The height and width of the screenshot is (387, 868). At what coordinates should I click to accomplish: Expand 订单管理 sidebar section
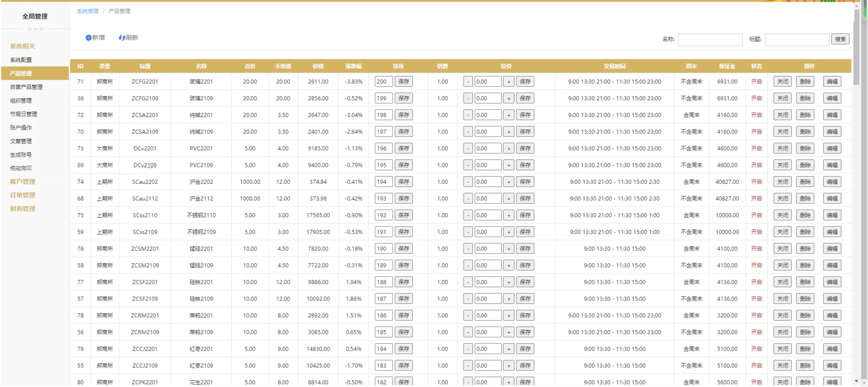23,195
